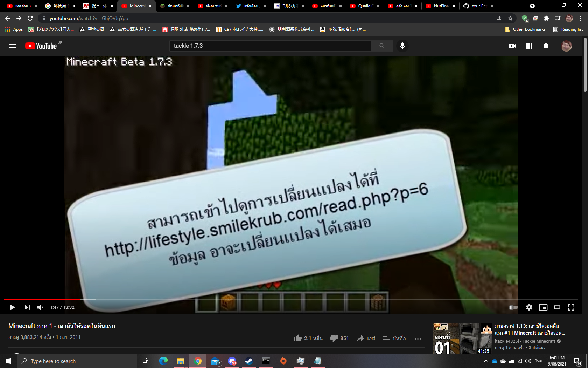
Task: Open the YouTube guide hamburger menu
Action: (13, 46)
